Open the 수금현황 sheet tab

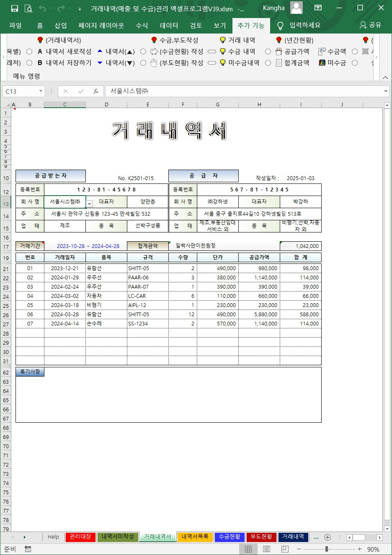[x=230, y=537]
